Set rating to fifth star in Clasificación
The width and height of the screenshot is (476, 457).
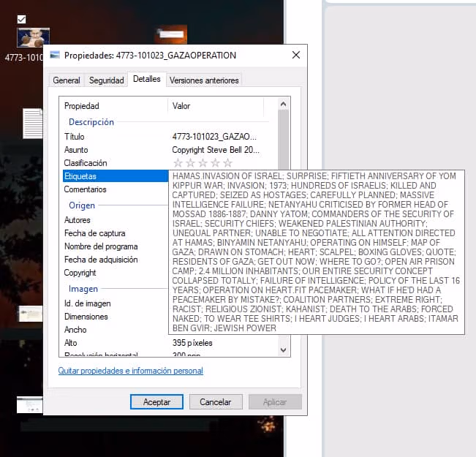[x=227, y=163]
